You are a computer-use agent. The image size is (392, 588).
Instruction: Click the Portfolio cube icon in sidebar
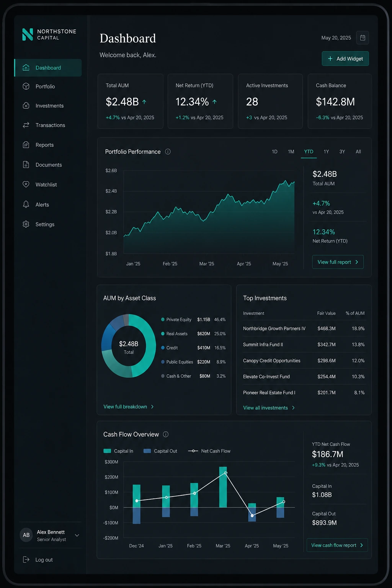coord(26,86)
